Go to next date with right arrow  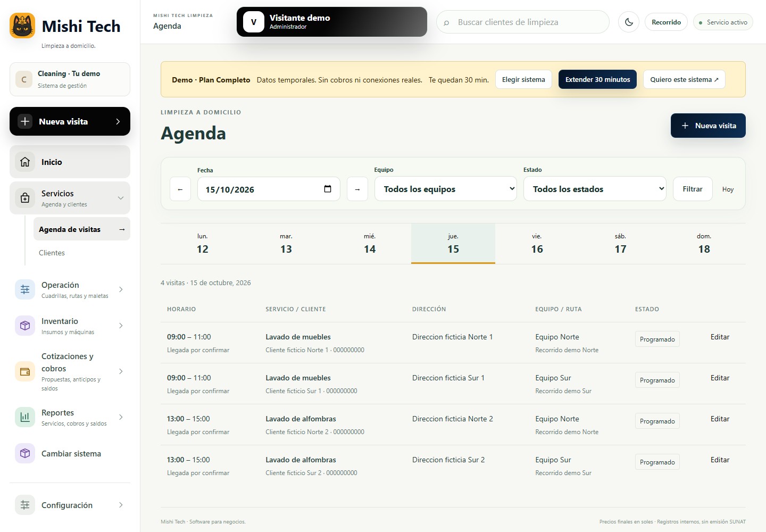357,189
